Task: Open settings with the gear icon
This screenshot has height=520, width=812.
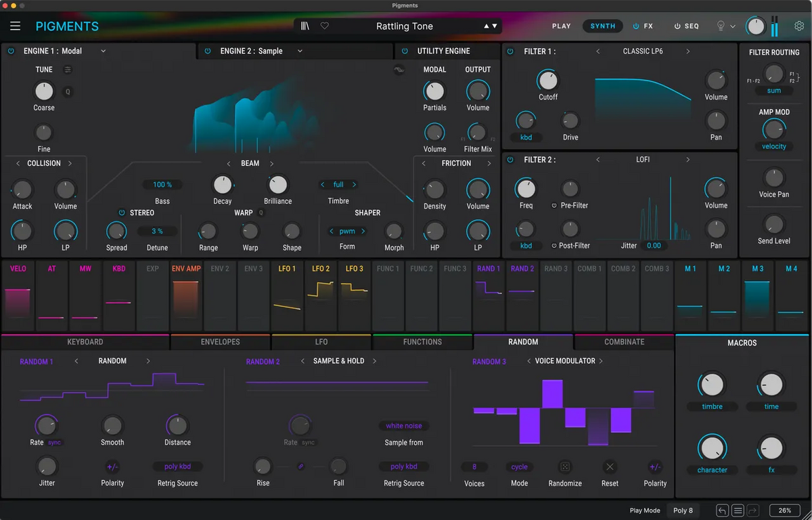Action: click(799, 26)
